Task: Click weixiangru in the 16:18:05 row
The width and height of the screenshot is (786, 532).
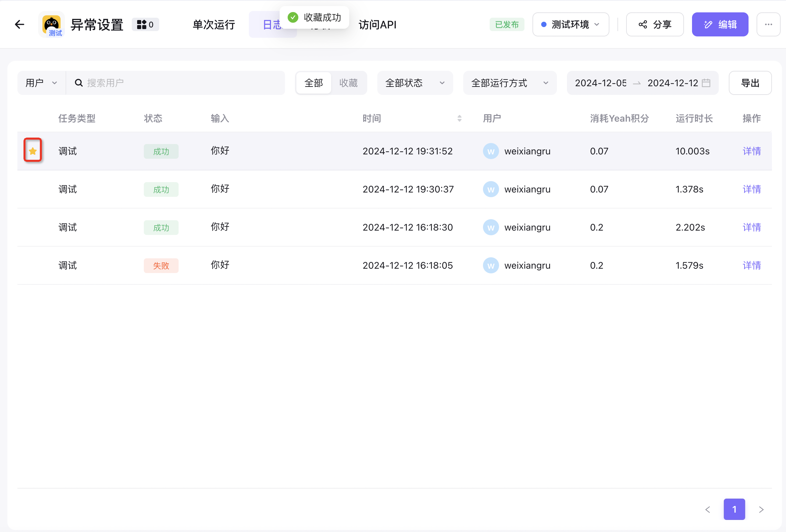Action: tap(527, 266)
